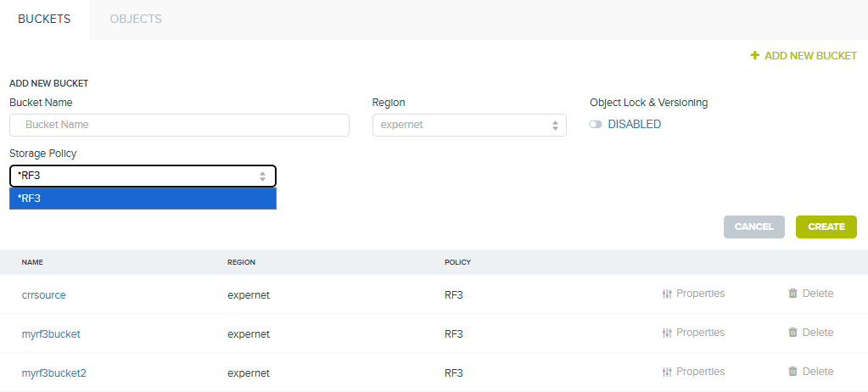Click trash icon for myrf3bucket
868x392 pixels.
click(792, 333)
